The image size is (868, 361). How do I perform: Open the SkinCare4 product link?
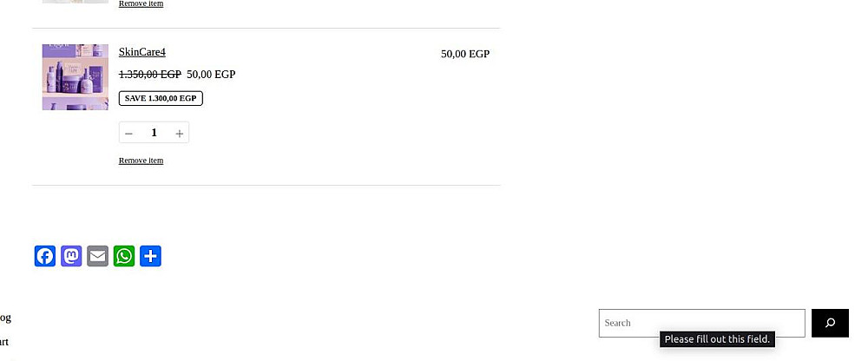141,52
